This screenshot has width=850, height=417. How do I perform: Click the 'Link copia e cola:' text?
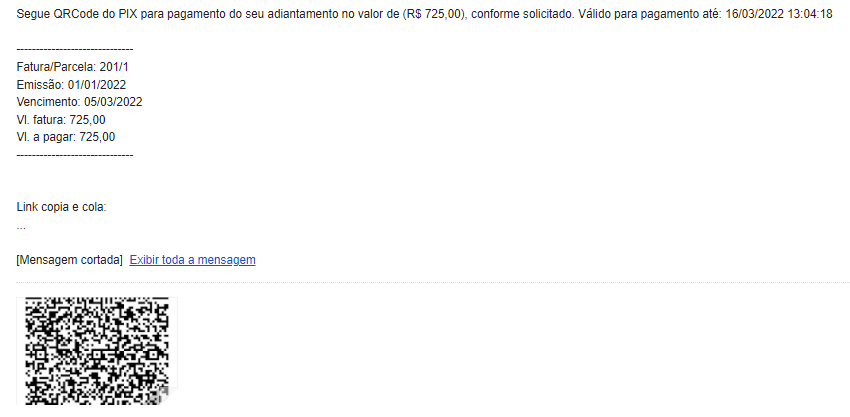point(61,207)
